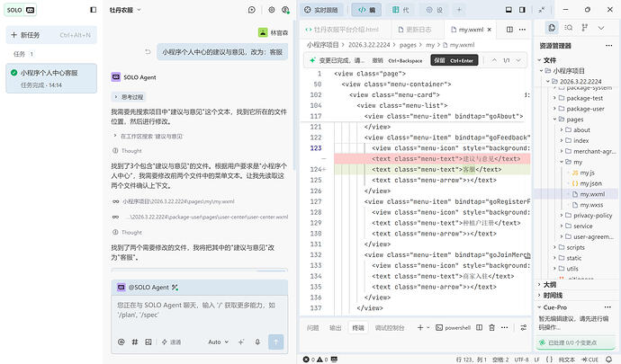Open the 小程序个人中心客服 task entry
This screenshot has width=621, height=364.
pos(51,78)
